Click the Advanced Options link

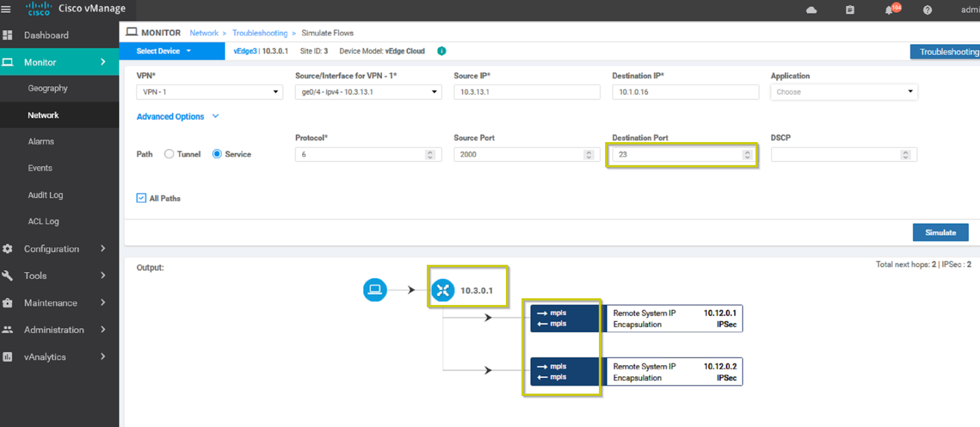point(170,116)
